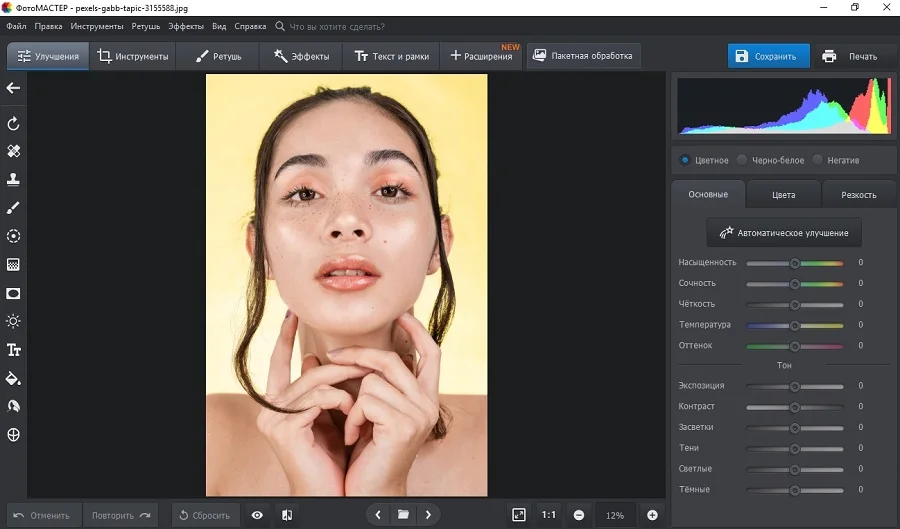The image size is (900, 529).
Task: Select the gradient filter icon
Action: point(13,264)
